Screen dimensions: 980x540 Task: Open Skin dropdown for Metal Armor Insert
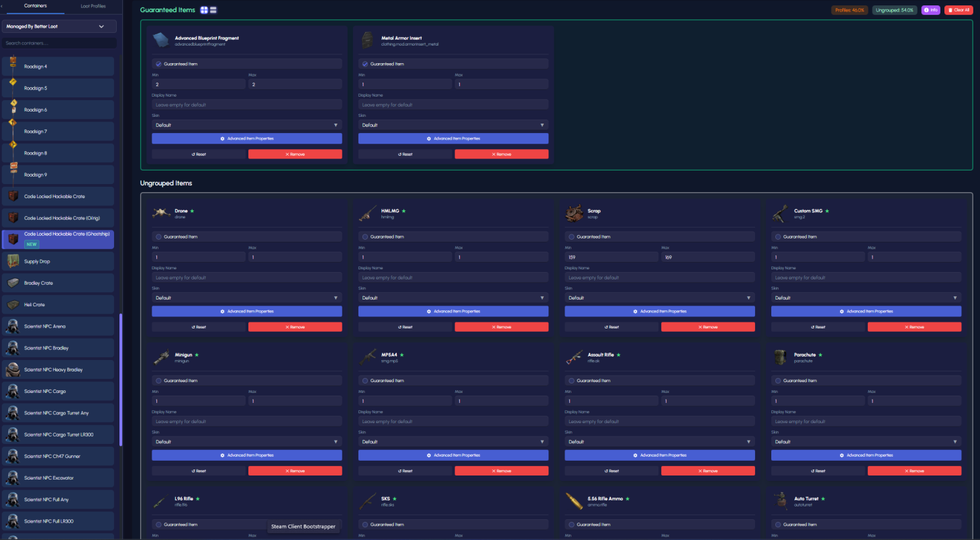(453, 125)
